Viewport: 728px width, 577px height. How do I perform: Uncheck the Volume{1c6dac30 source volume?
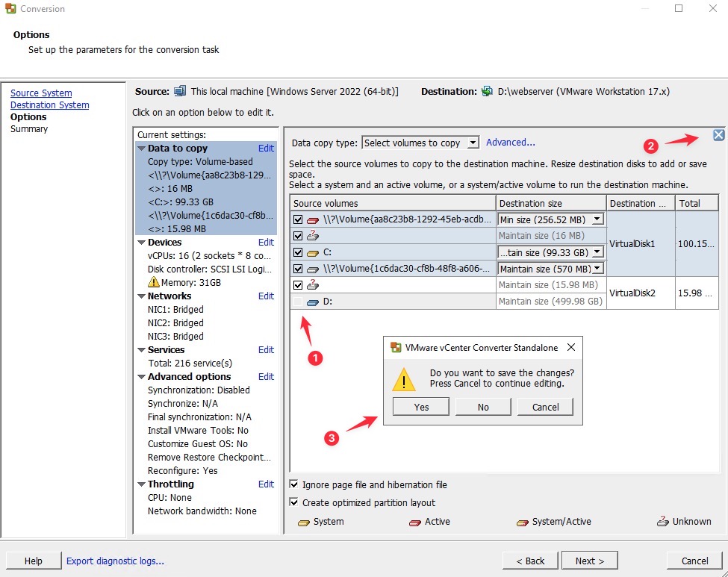pos(298,269)
